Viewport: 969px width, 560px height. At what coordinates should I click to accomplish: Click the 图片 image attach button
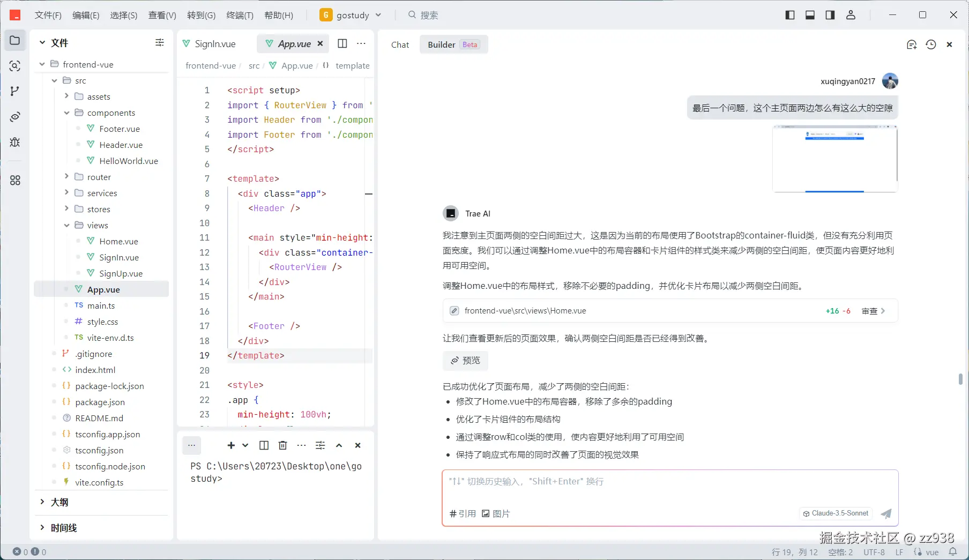click(496, 513)
